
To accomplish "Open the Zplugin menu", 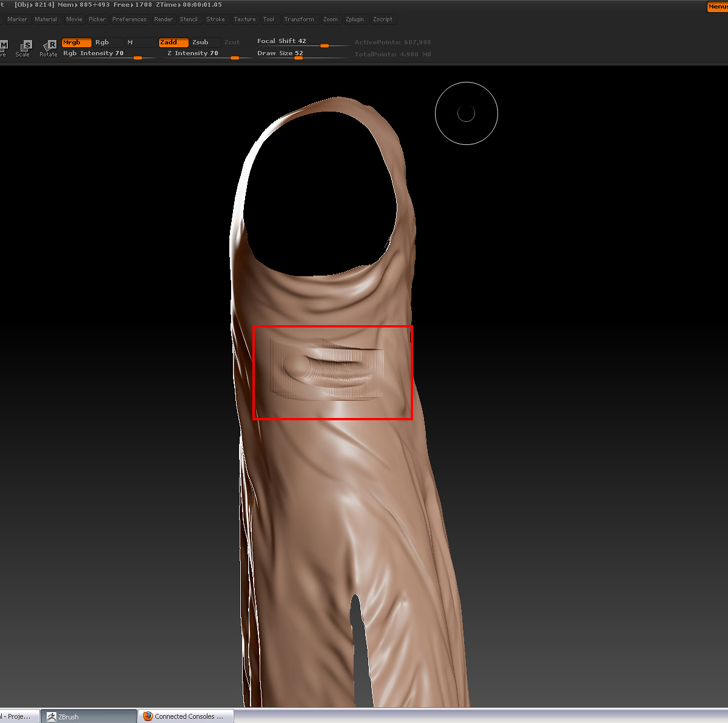I will pos(355,19).
